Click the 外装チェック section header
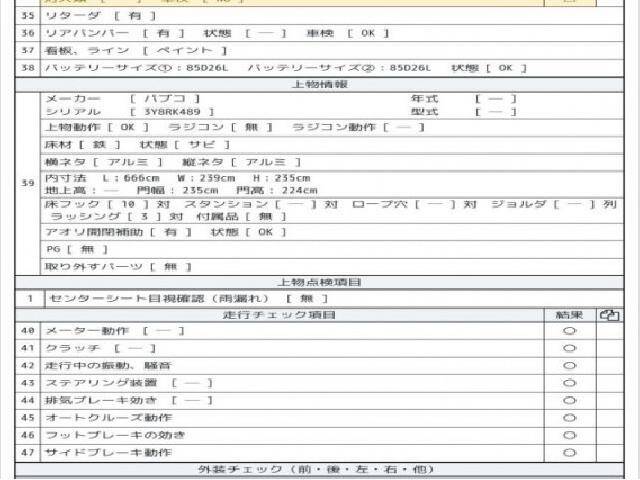 pos(319,469)
